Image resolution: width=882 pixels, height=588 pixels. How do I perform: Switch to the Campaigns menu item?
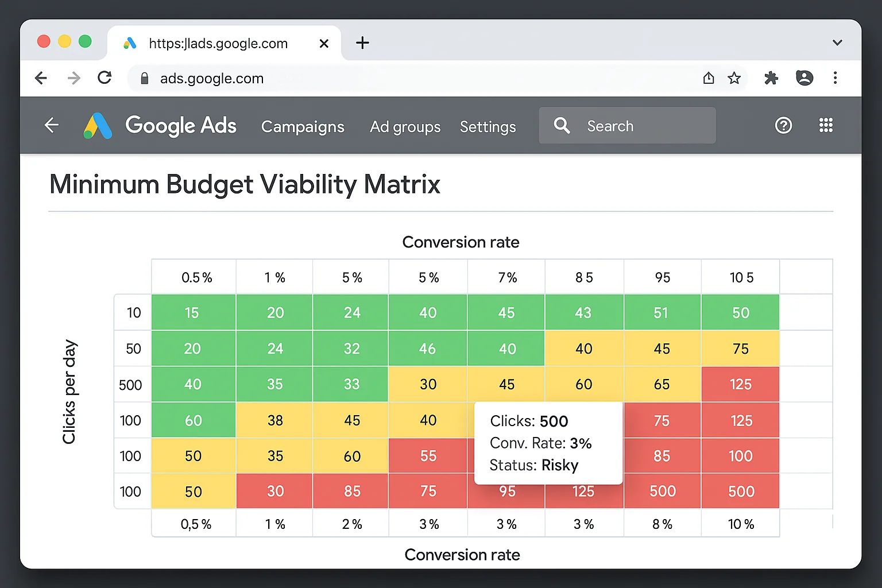(303, 127)
